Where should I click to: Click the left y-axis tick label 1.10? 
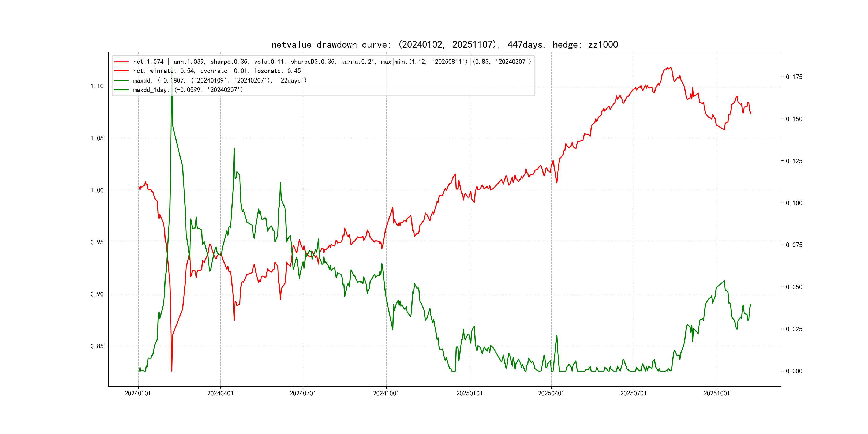pyautogui.click(x=97, y=86)
